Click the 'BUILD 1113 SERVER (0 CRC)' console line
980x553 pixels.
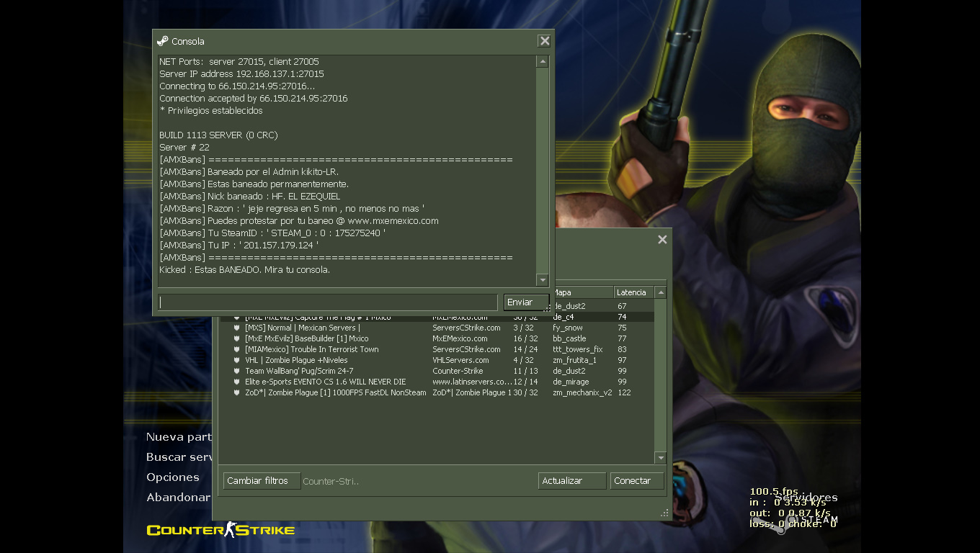click(218, 135)
